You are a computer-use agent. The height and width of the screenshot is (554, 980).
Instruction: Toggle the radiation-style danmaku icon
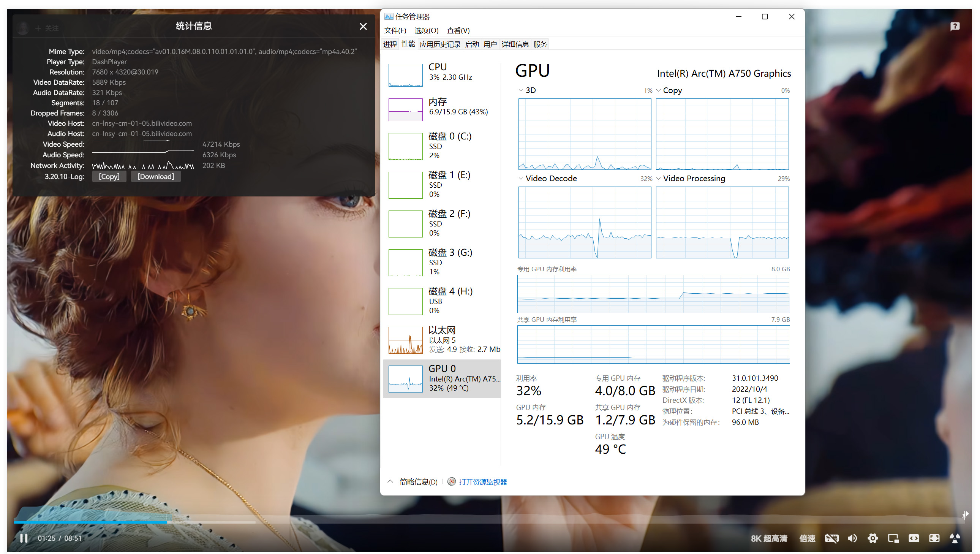(x=955, y=538)
